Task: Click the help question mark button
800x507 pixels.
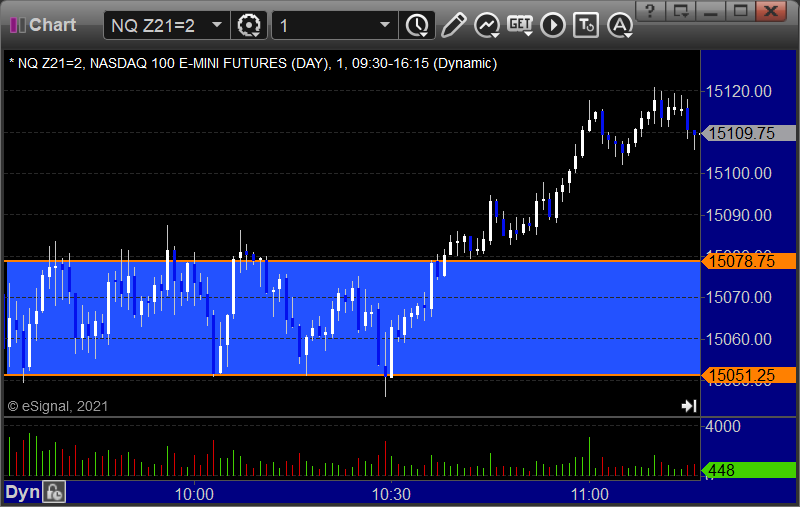Action: 650,10
